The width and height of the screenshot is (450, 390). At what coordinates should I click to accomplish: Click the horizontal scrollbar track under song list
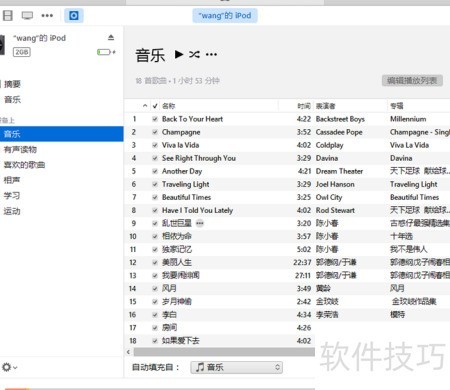point(224,352)
